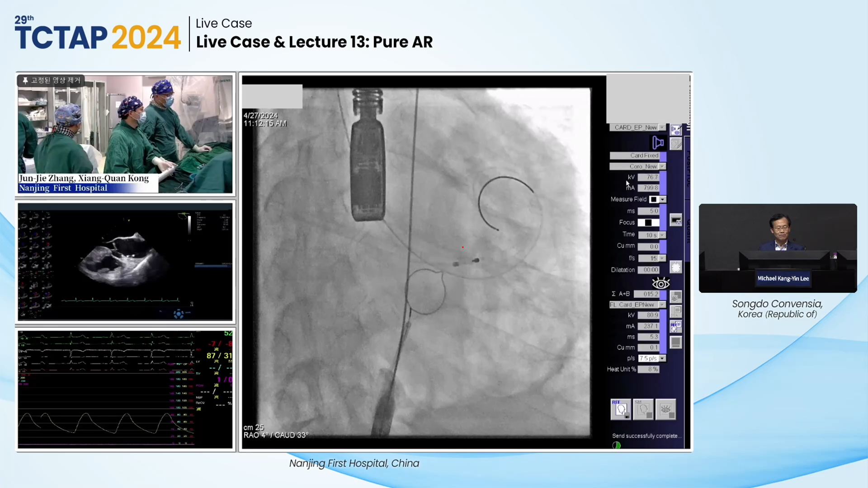Click the Σ A+B 015.2 value

[646, 294]
